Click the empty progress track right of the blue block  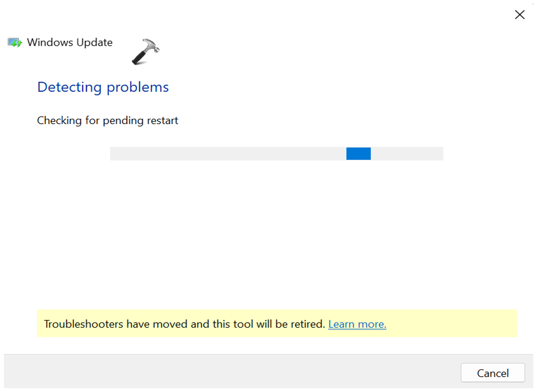tap(407, 154)
